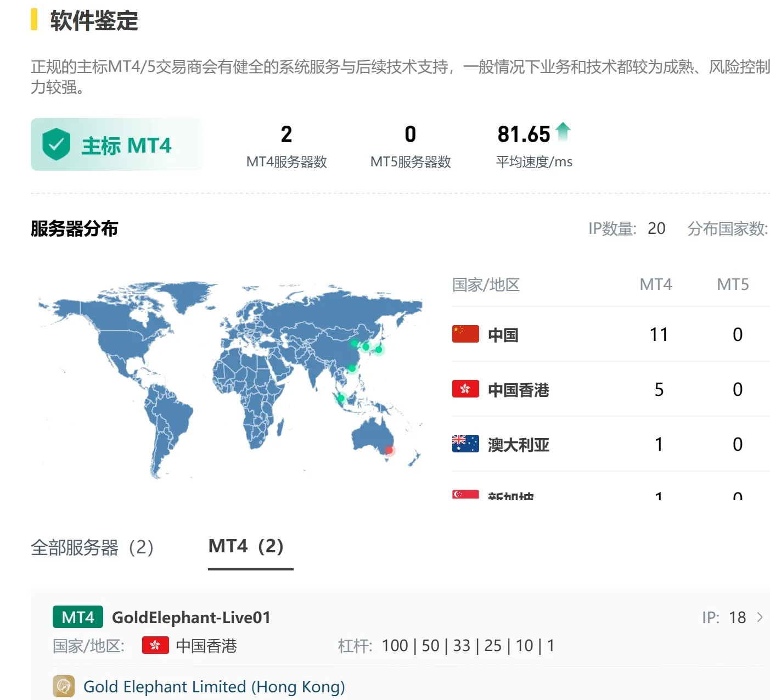Click the Australia flag icon

[x=465, y=444]
